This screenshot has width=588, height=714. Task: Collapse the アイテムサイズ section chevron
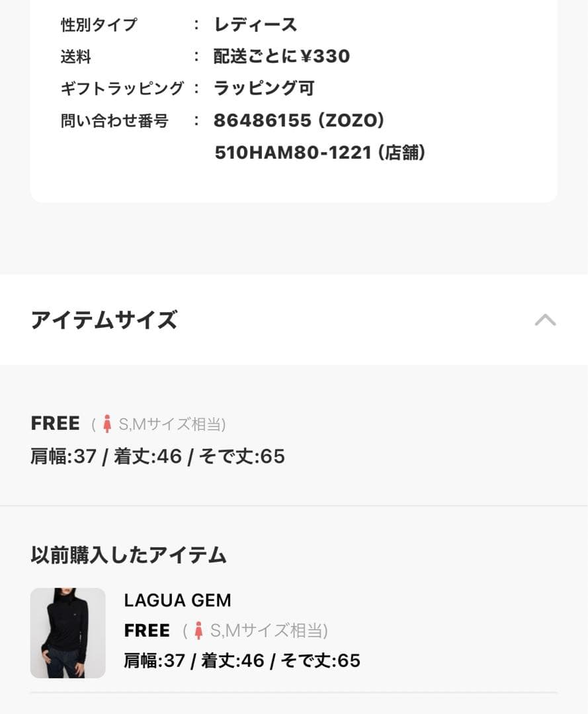tap(545, 321)
